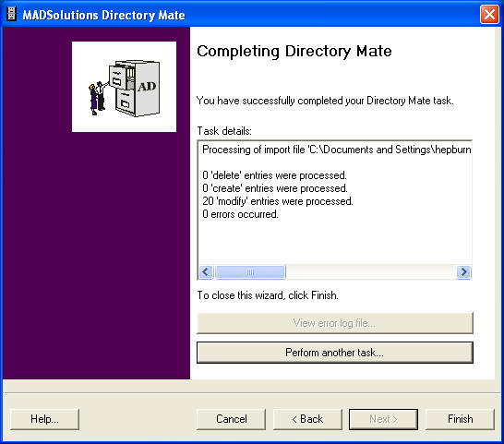The width and height of the screenshot is (504, 444).
Task: Click the line "0 'create' entries were processed."
Action: coord(275,188)
